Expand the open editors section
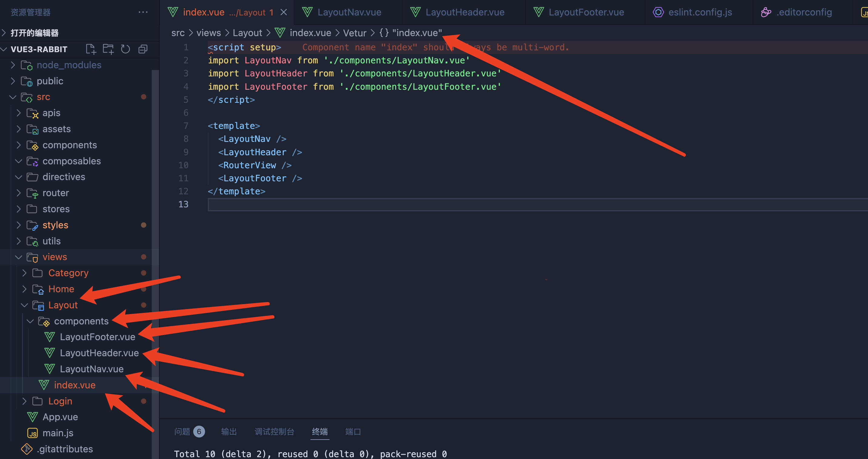 pyautogui.click(x=4, y=33)
